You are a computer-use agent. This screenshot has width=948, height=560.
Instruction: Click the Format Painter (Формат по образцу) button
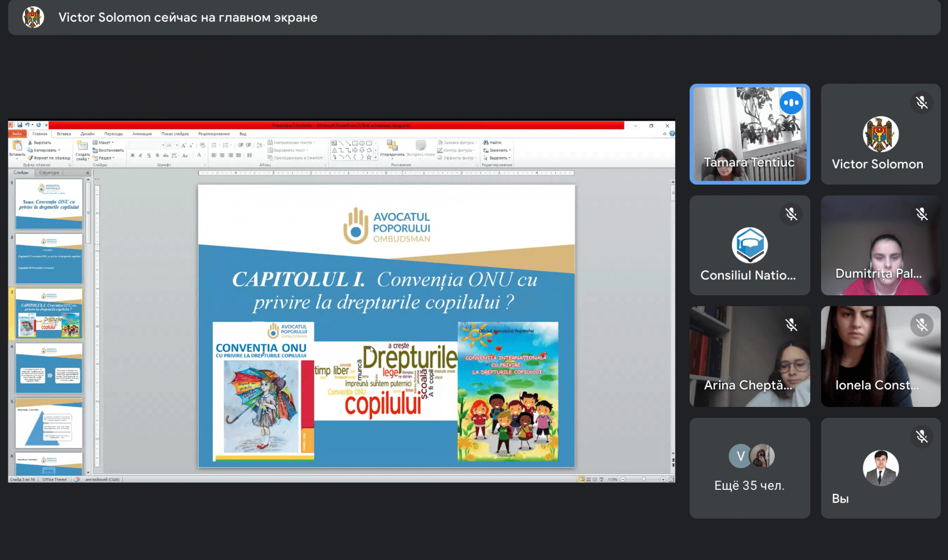(x=48, y=158)
